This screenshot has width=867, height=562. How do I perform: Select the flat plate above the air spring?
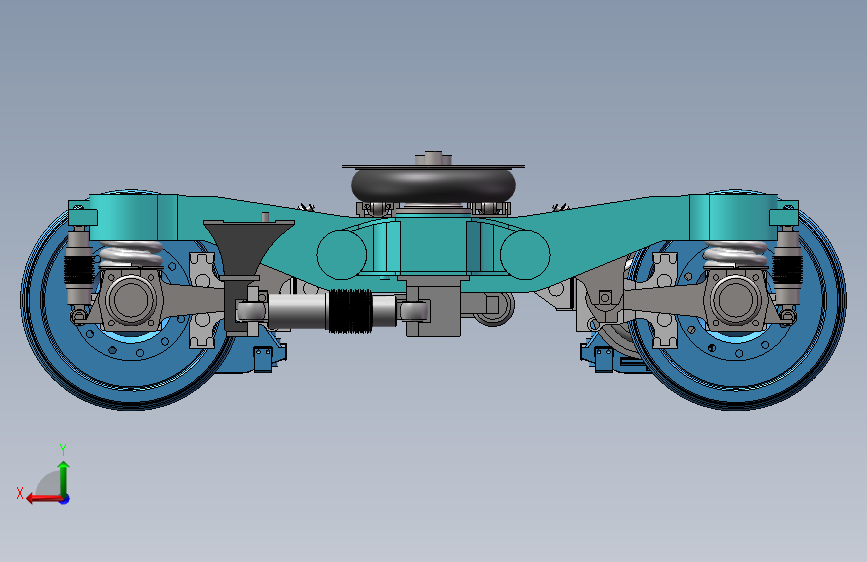[434, 166]
